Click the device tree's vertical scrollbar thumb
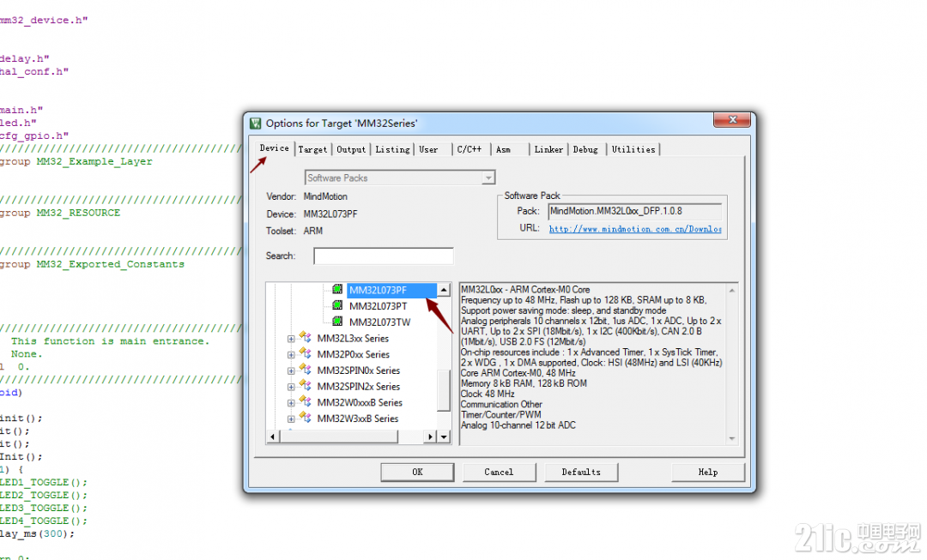This screenshot has width=927, height=560. (444, 390)
